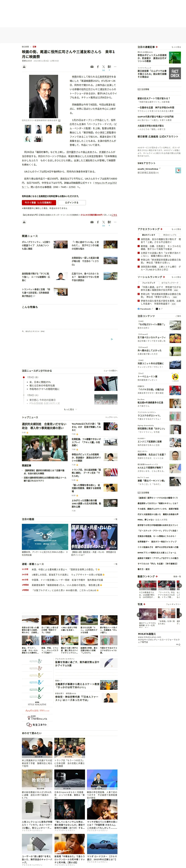The width and height of the screenshot is (186, 868).
Task: Click the 記事 breadcrumb link
Action: coord(34,47)
